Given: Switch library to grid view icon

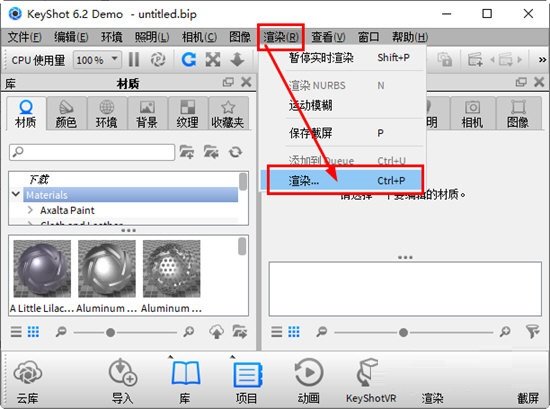Looking at the screenshot, I should (x=33, y=331).
